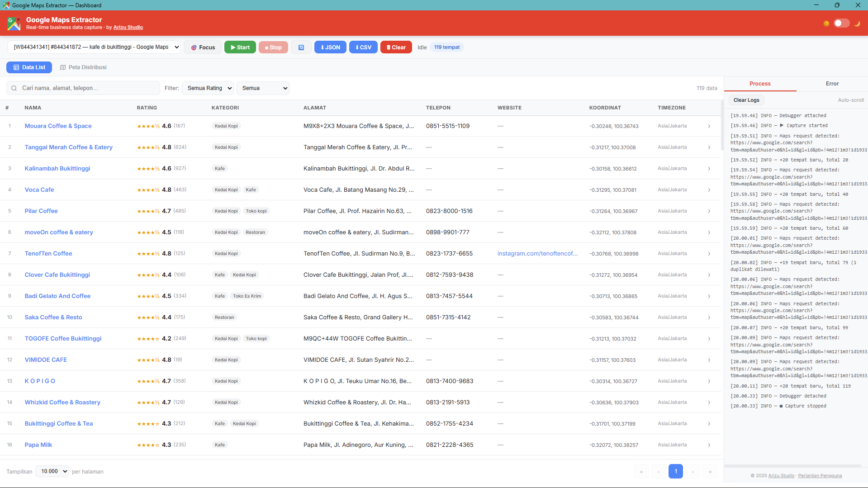Toggle Auto-scroll in the log panel
The width and height of the screenshot is (868, 488).
[850, 100]
